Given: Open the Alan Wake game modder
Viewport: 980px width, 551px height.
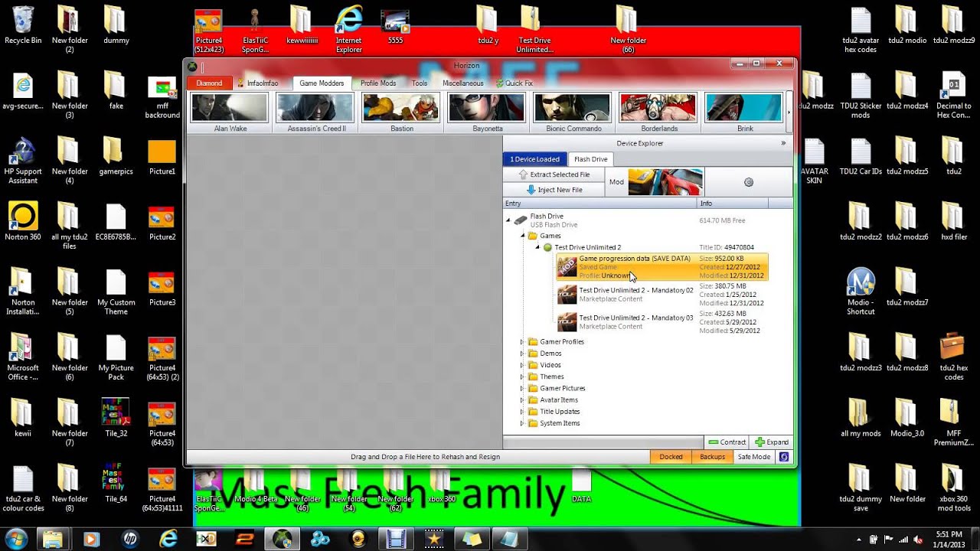Looking at the screenshot, I should click(230, 112).
